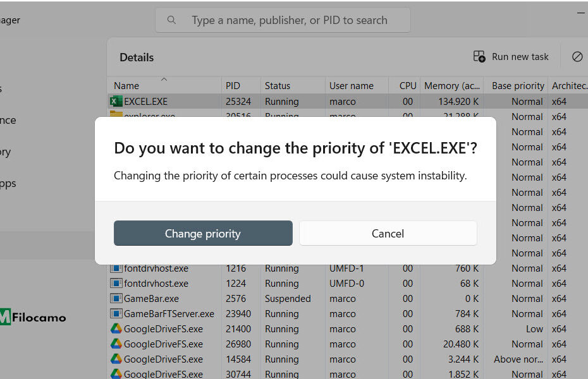Viewport: 588px width, 379px height.
Task: Click the UMFD-0 user name cell
Action: [346, 284]
